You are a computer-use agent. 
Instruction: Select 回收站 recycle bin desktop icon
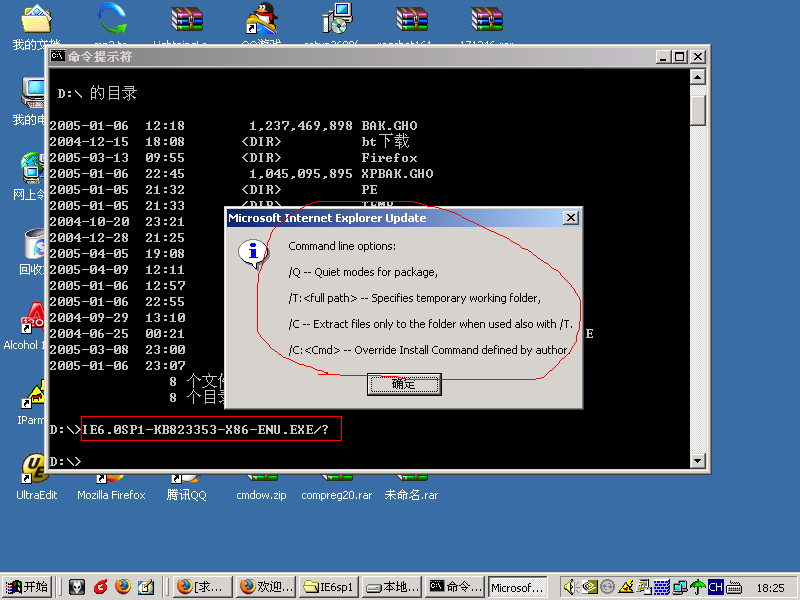click(x=32, y=252)
